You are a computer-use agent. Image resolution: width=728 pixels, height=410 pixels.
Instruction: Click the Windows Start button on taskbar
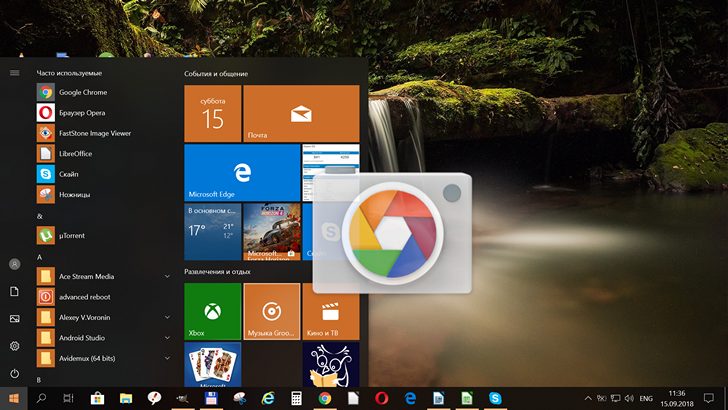coord(14,398)
